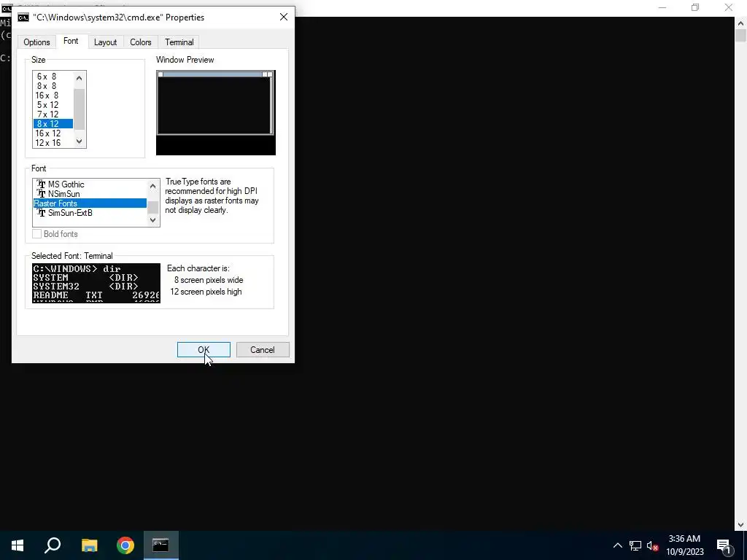Select font size 16 x 8

[x=53, y=96]
